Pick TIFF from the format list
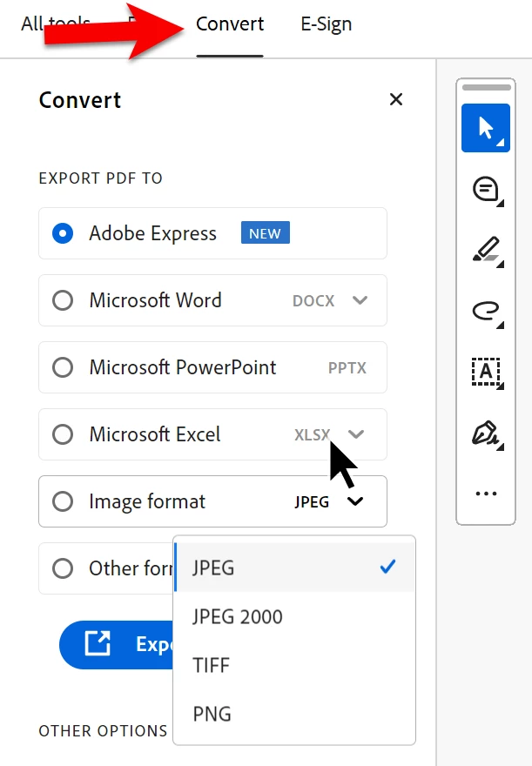The width and height of the screenshot is (532, 766). tap(212, 666)
